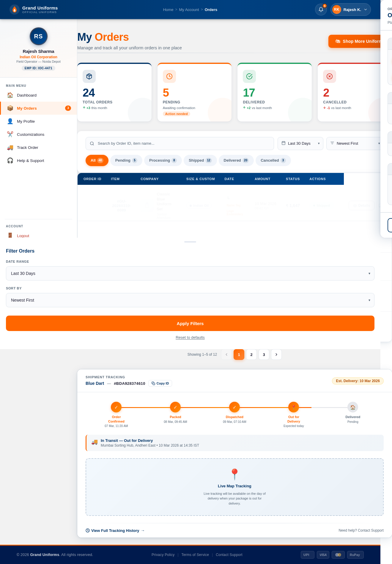The width and height of the screenshot is (392, 564).
Task: Open My Profile in the sidebar menu
Action: click(x=26, y=121)
